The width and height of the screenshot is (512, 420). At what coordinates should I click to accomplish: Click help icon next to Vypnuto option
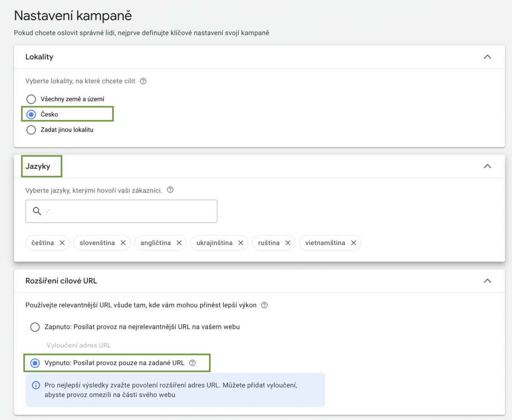click(192, 363)
